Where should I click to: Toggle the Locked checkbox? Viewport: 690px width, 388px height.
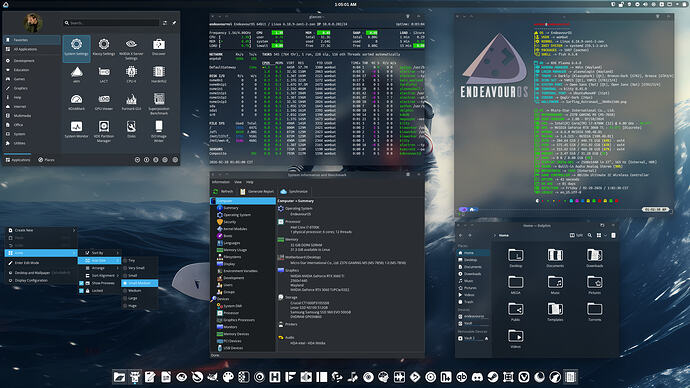pyautogui.click(x=81, y=290)
